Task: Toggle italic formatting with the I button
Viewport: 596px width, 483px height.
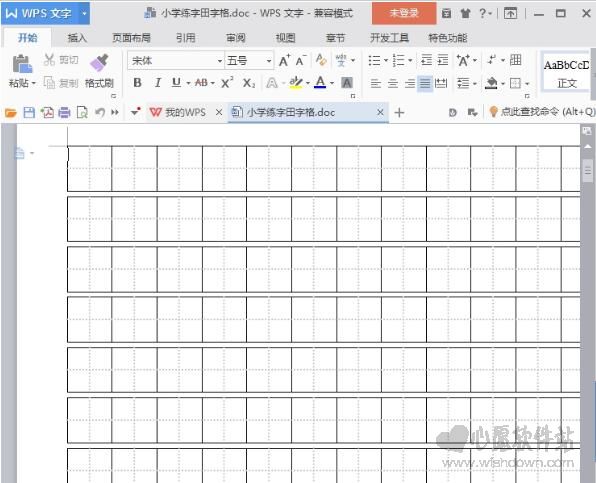Action: point(158,82)
